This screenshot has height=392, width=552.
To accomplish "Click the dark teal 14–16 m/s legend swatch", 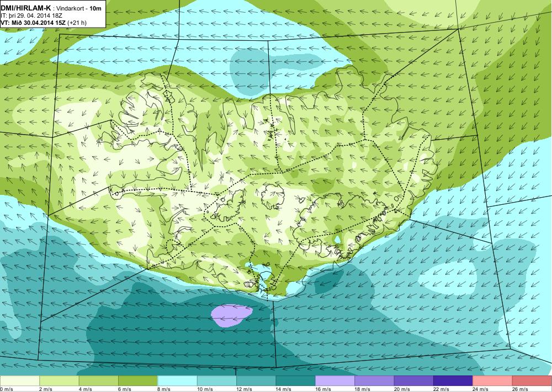I will (x=296, y=381).
